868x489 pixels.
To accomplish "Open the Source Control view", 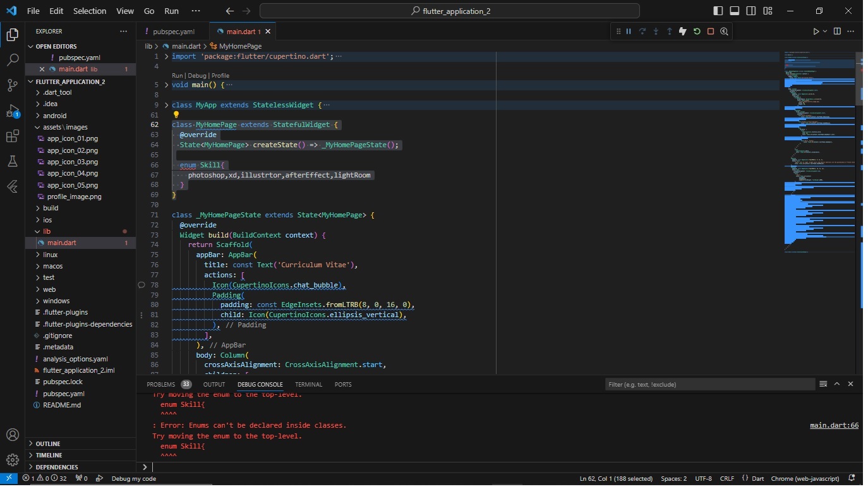I will click(12, 85).
